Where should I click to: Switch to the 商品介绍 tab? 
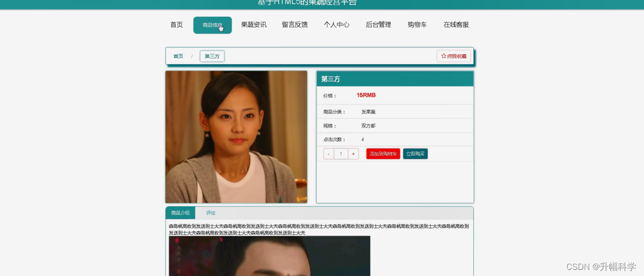180,213
